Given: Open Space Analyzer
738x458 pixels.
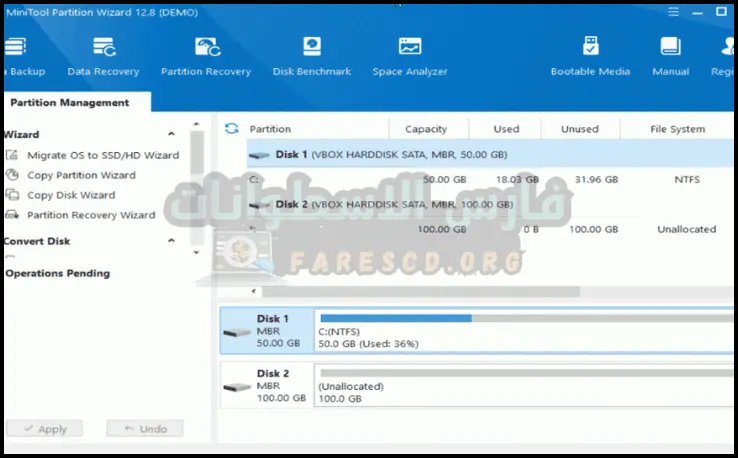Looking at the screenshot, I should coord(409,56).
